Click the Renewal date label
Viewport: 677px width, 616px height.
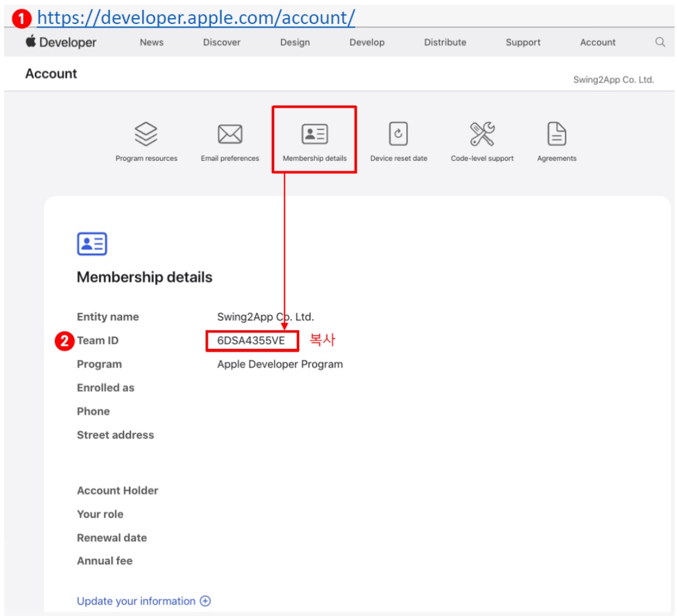(x=112, y=537)
